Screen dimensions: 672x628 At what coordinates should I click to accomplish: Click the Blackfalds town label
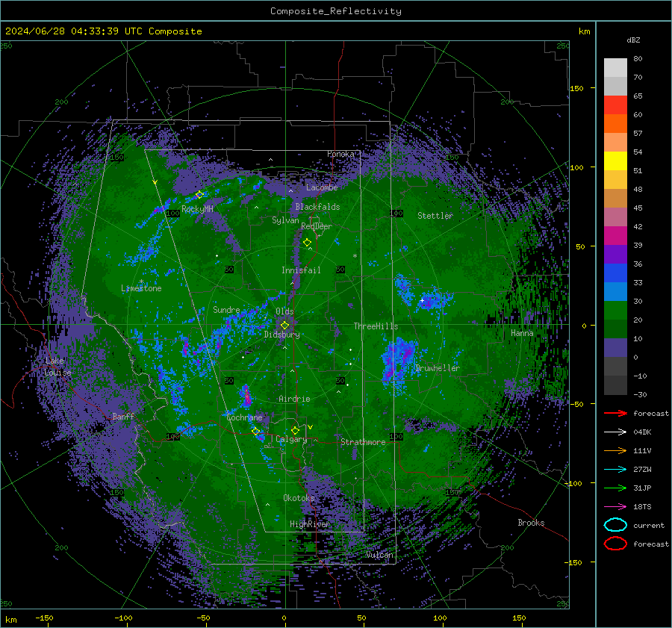pyautogui.click(x=317, y=207)
